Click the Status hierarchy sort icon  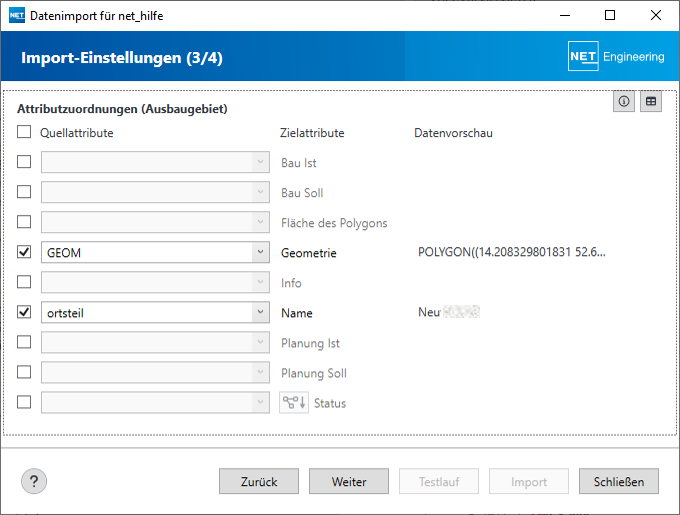(x=294, y=403)
